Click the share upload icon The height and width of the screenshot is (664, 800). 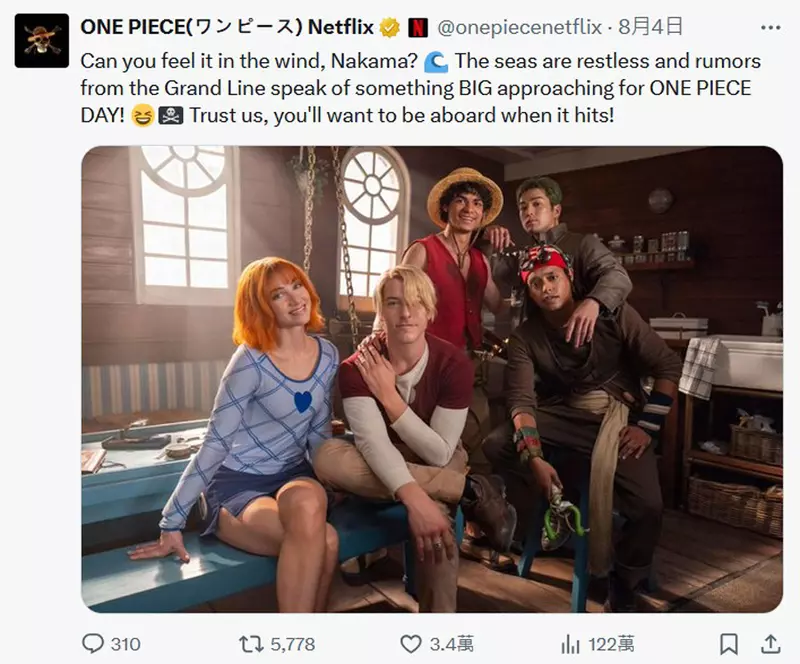pyautogui.click(x=771, y=642)
